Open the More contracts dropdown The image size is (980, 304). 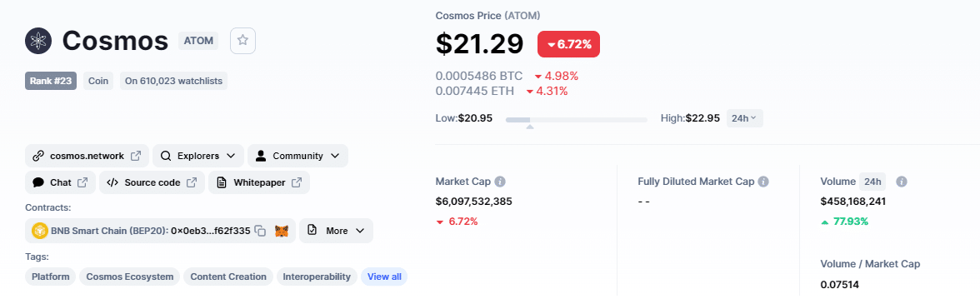tap(337, 231)
